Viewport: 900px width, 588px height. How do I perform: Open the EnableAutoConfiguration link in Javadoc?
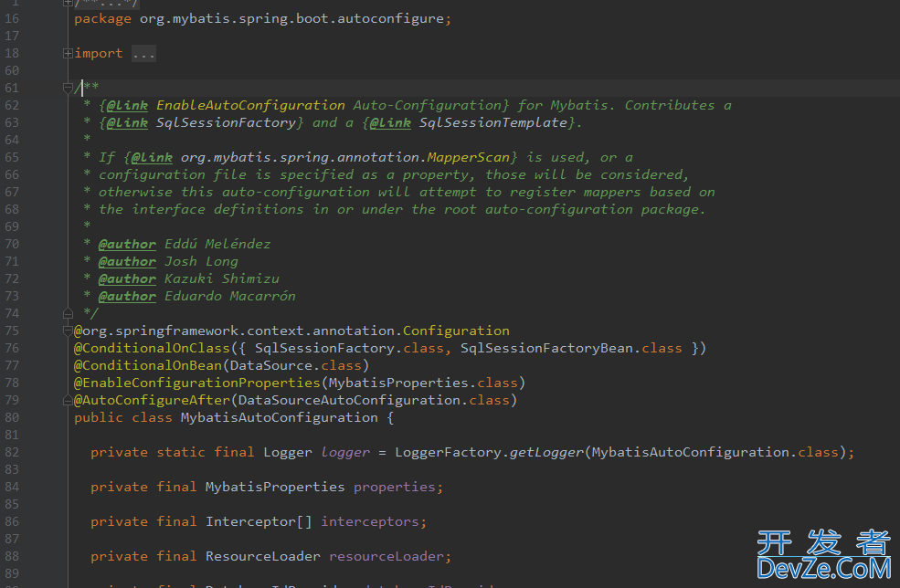click(251, 106)
